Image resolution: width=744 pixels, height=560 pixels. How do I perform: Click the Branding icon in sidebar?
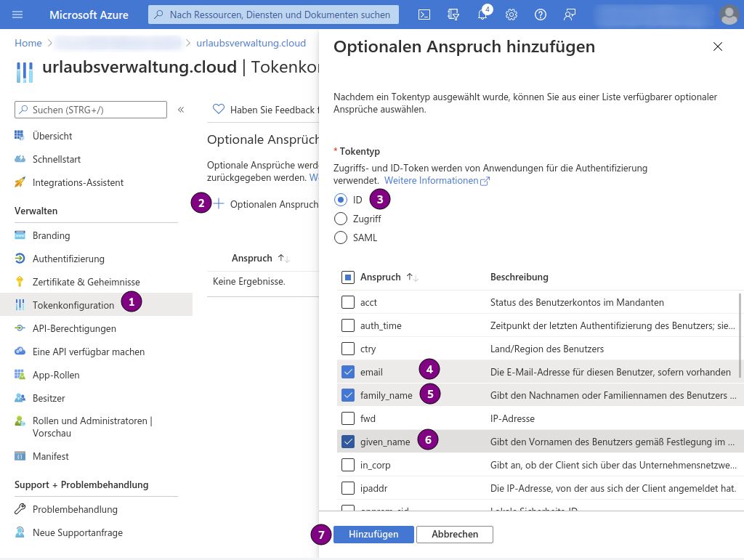click(x=20, y=235)
